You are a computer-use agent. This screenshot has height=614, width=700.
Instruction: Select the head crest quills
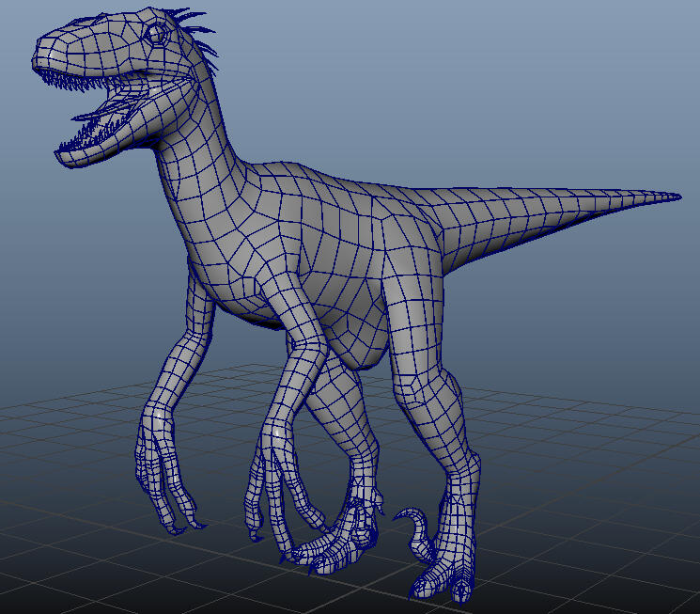pyautogui.click(x=194, y=38)
